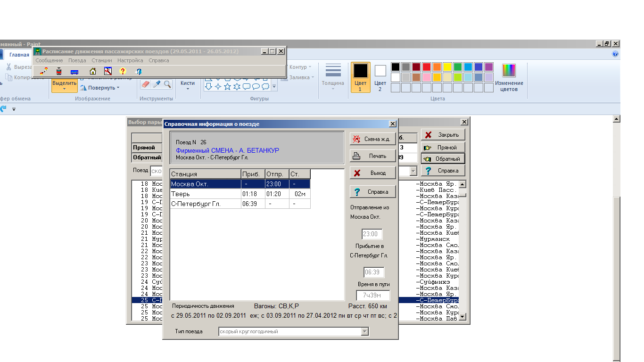This screenshot has width=644, height=362.
Task: Select the Magnifier tool in Paint
Action: pos(167,84)
